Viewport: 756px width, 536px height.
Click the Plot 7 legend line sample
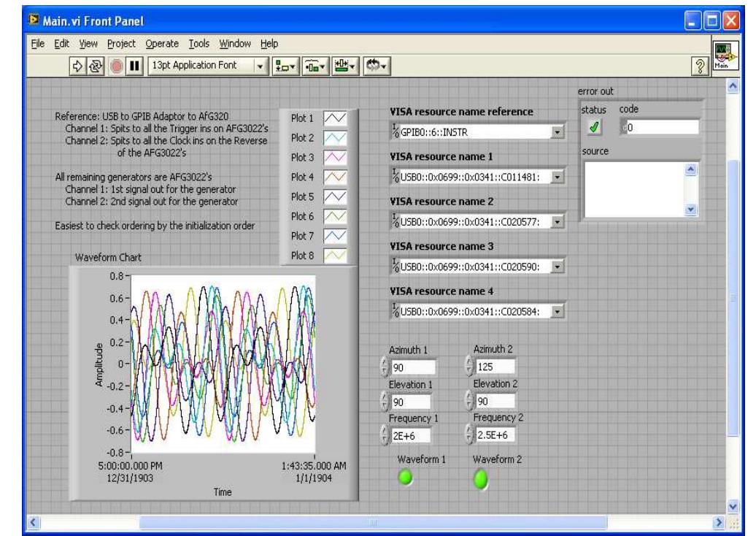coord(335,236)
